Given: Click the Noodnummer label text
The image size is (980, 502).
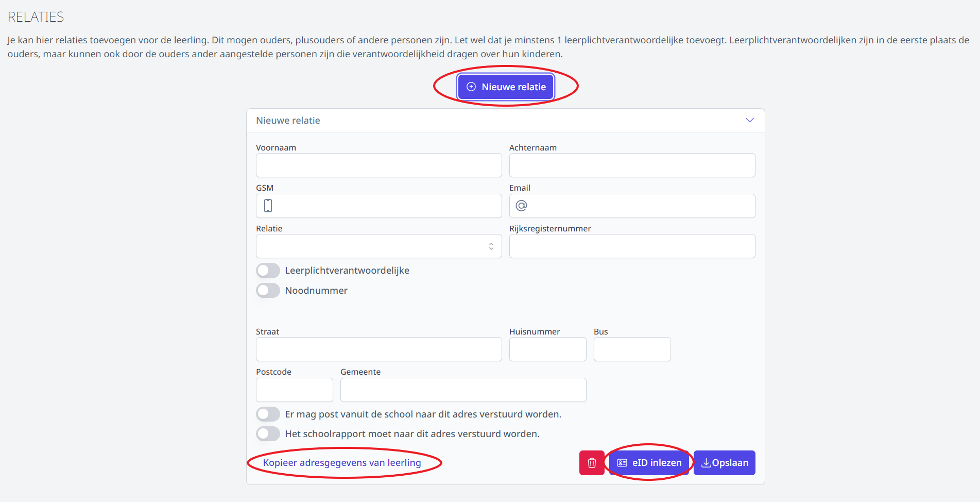Looking at the screenshot, I should pyautogui.click(x=316, y=291).
